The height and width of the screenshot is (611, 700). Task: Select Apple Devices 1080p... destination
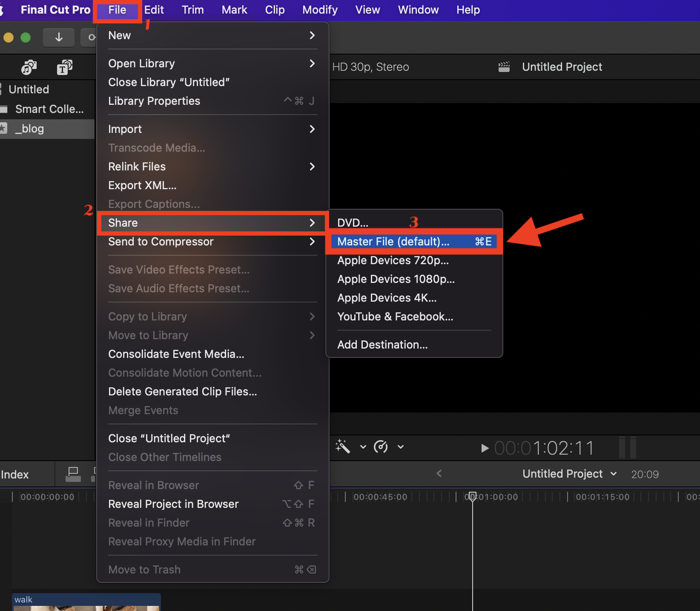pyautogui.click(x=414, y=279)
